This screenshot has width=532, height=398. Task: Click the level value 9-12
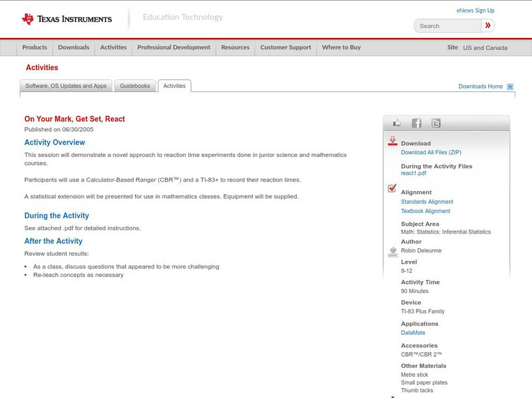406,271
